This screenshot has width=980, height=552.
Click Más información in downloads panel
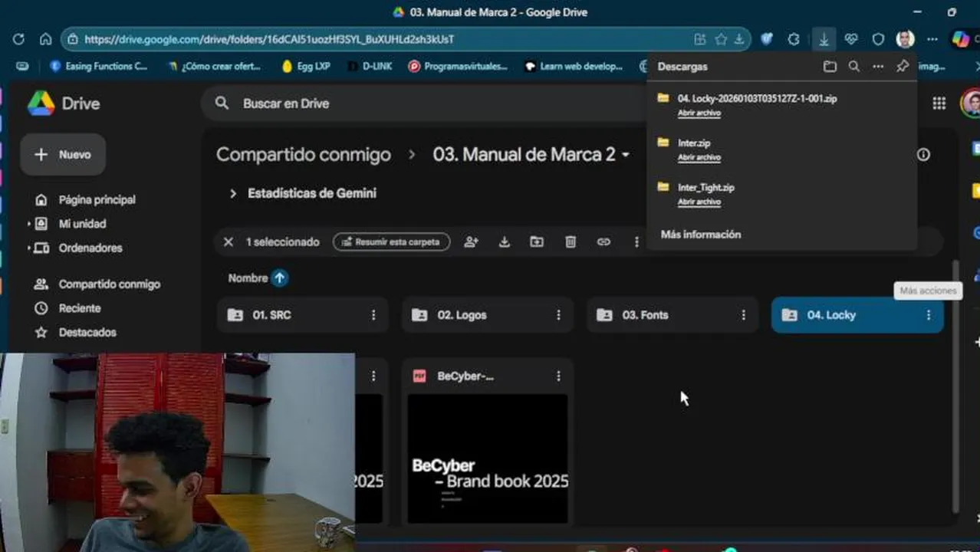(701, 235)
